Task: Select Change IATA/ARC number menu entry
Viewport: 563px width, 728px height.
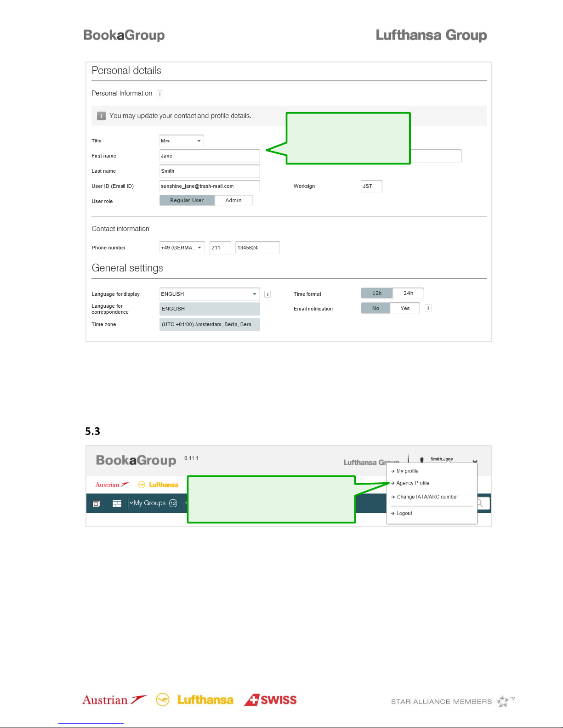Action: click(x=427, y=497)
